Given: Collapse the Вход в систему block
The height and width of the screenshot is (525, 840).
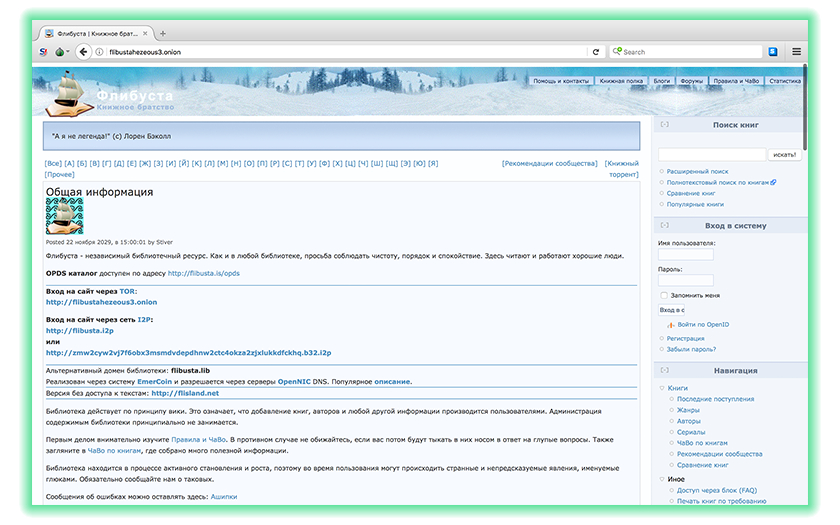Looking at the screenshot, I should coord(665,225).
